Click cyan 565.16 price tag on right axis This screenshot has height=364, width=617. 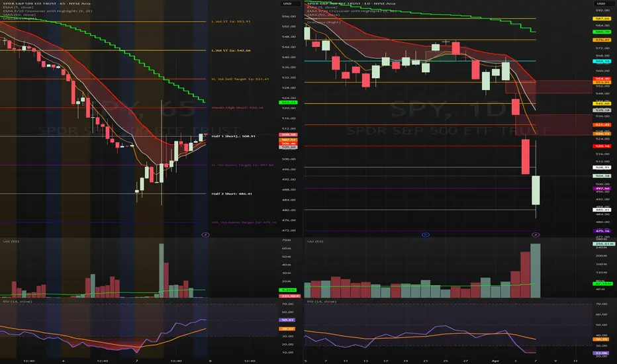coord(602,62)
